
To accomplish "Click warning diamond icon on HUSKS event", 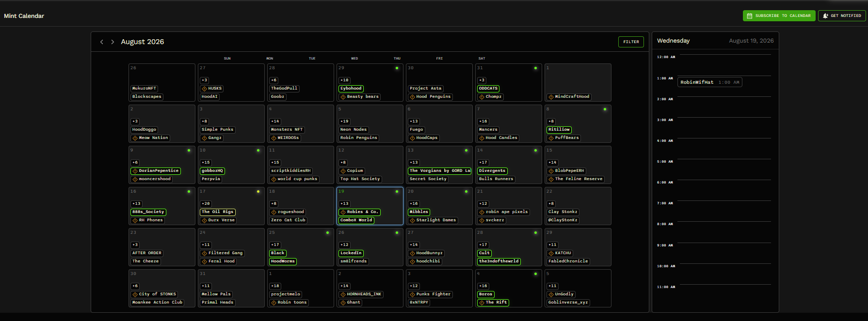I will pos(205,89).
